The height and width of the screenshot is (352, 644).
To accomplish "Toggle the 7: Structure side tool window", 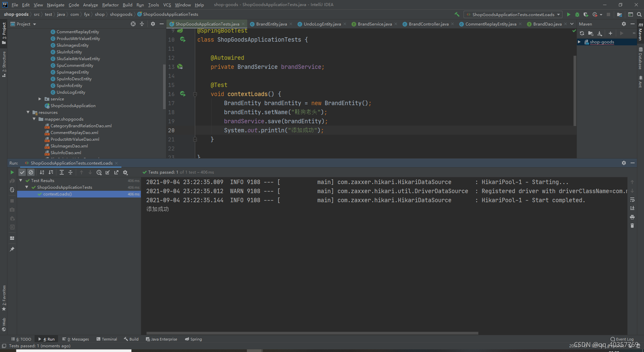I will point(4,64).
